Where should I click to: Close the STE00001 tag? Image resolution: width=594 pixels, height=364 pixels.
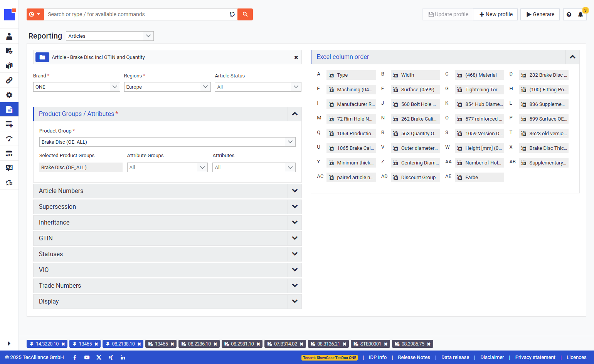(x=385, y=344)
